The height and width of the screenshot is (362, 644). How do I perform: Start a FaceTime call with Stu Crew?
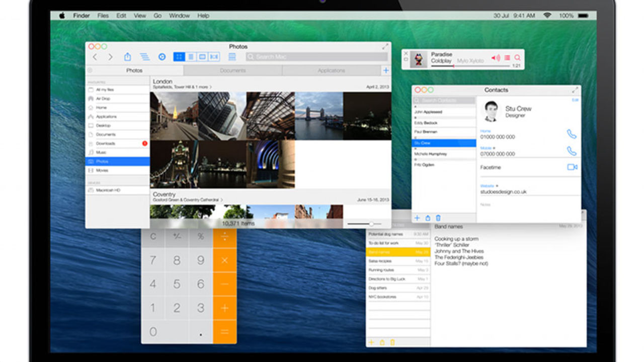click(x=572, y=167)
